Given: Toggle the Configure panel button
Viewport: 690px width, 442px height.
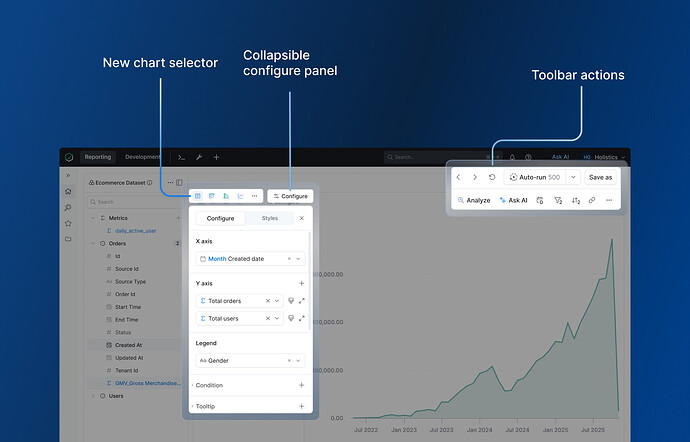Looking at the screenshot, I should tap(290, 196).
